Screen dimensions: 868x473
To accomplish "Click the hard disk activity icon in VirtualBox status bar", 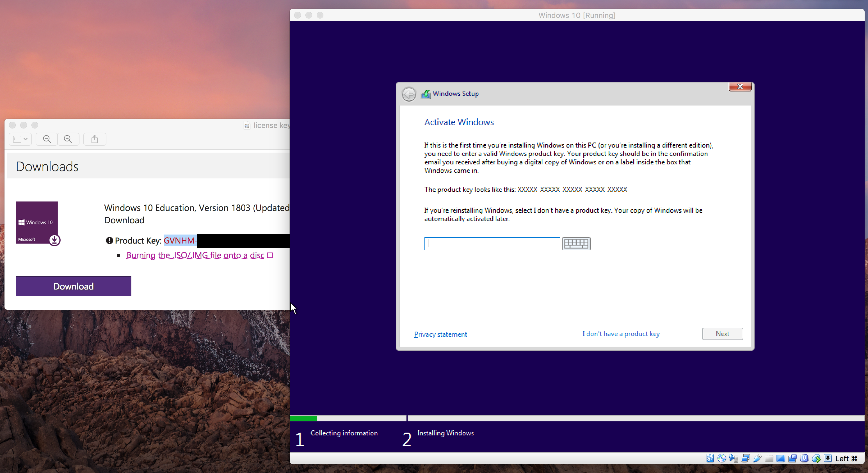I will pyautogui.click(x=710, y=458).
